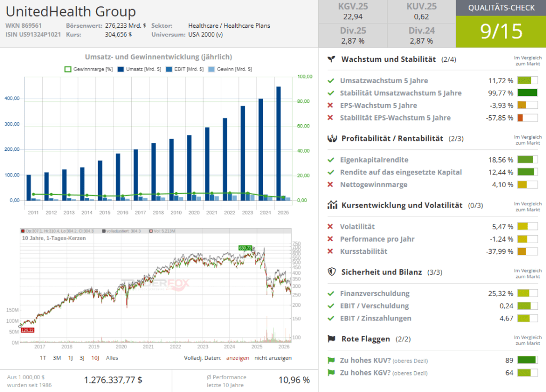This screenshot has width=546, height=392.
Task: Click the Rote Flaggen black flag icon
Action: [331, 339]
